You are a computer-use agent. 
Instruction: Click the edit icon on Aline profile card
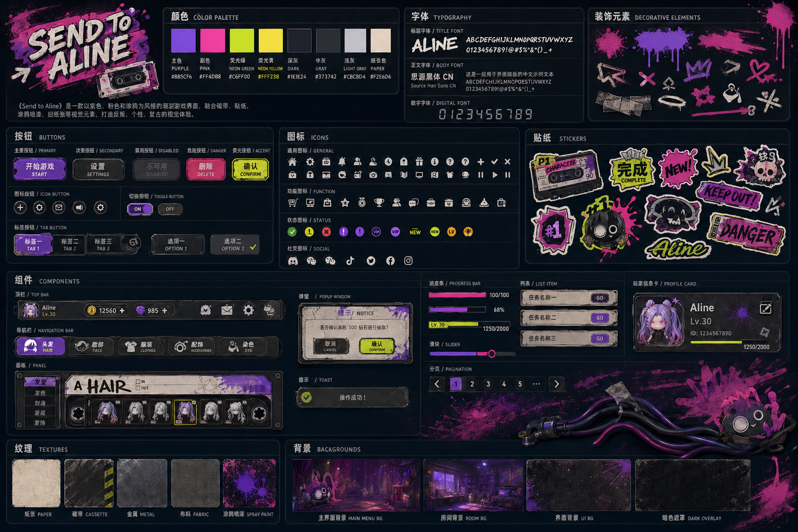point(766,309)
